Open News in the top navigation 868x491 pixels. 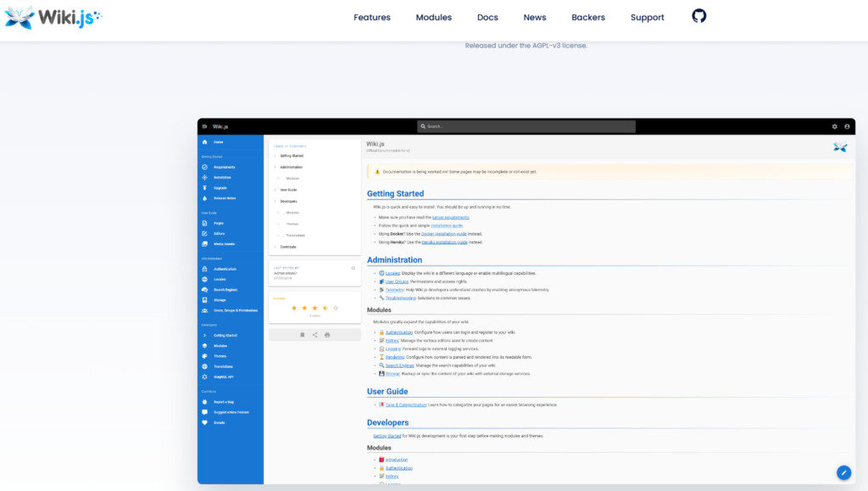click(x=535, y=18)
